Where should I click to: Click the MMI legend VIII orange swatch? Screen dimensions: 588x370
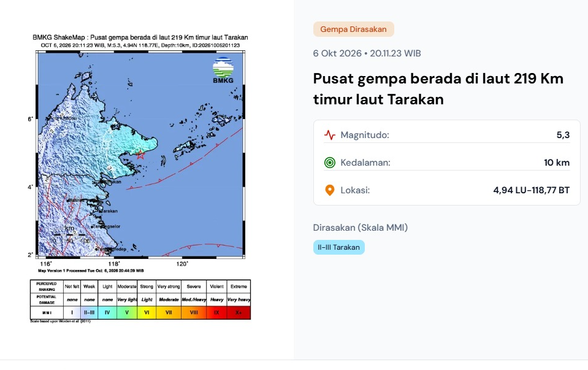pos(194,312)
